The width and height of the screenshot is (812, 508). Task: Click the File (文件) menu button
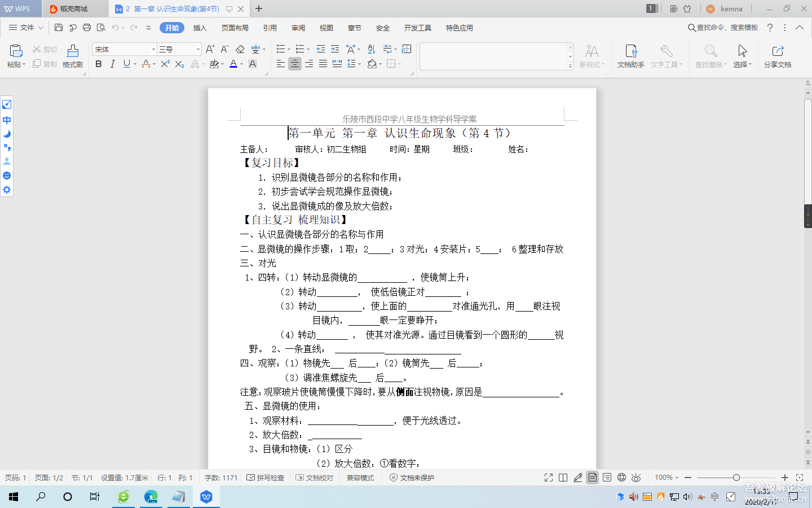27,28
